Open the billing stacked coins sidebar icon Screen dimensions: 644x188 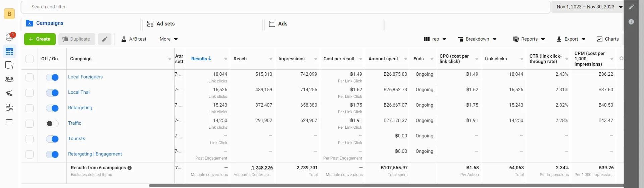[x=9, y=108]
